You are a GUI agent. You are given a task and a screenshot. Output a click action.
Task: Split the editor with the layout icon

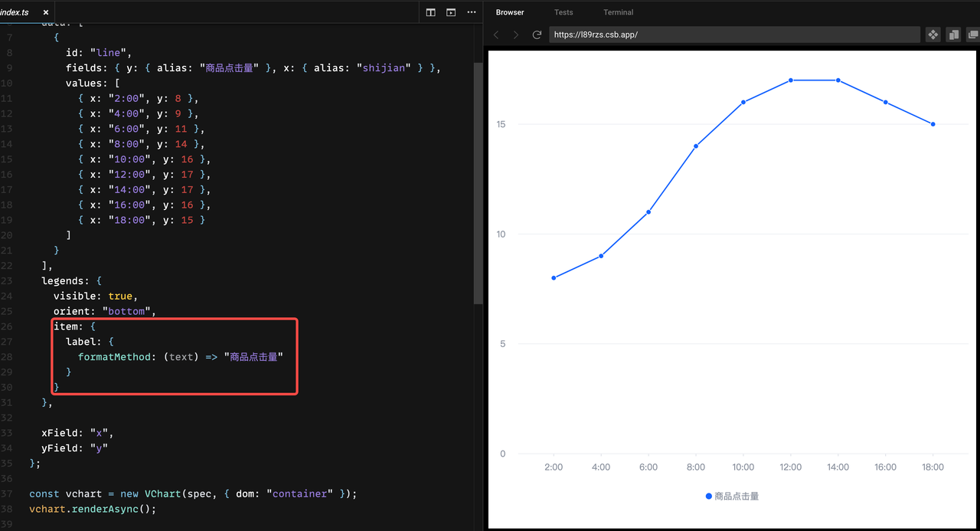click(x=431, y=12)
